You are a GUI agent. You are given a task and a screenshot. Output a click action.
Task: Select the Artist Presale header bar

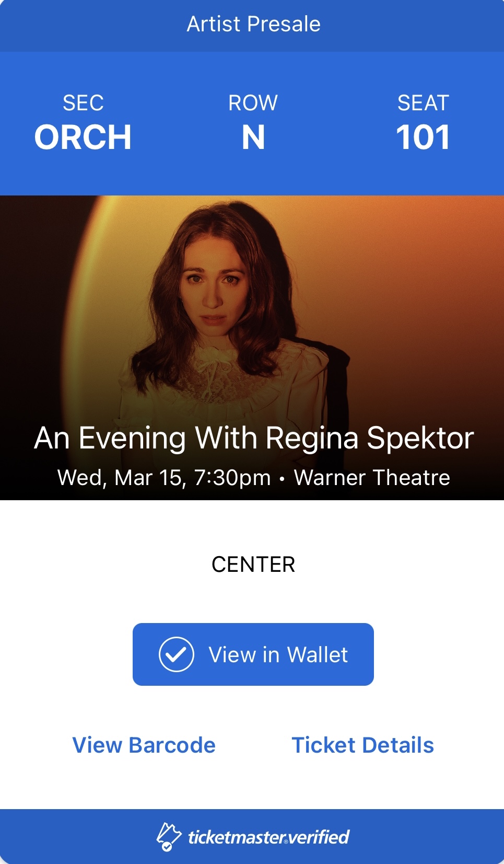pos(252,26)
